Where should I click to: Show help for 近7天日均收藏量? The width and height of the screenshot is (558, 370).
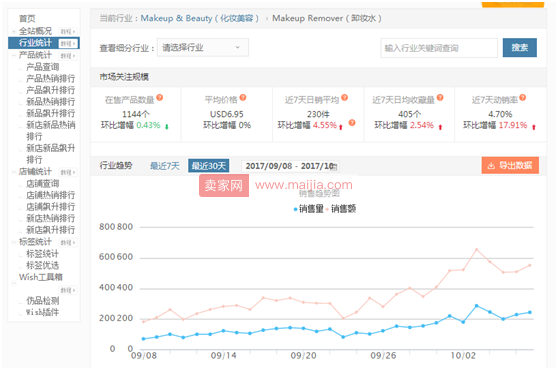point(440,97)
